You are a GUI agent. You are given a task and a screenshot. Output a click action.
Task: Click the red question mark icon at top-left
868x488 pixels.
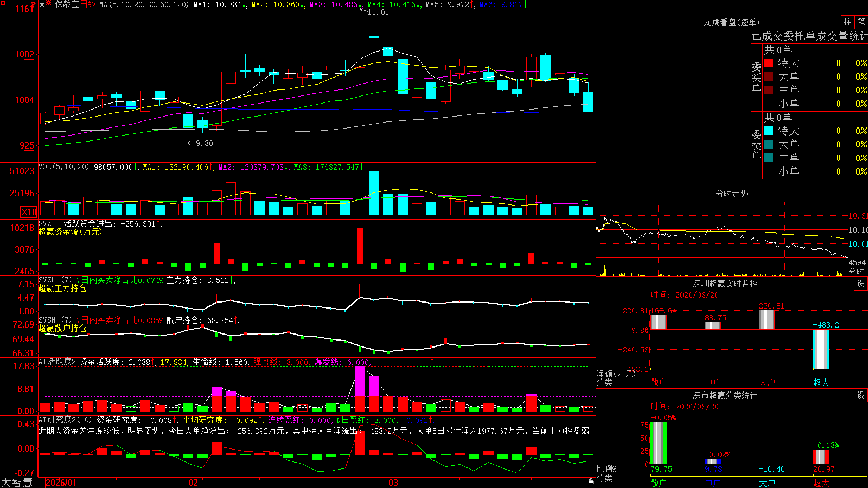click(33, 4)
